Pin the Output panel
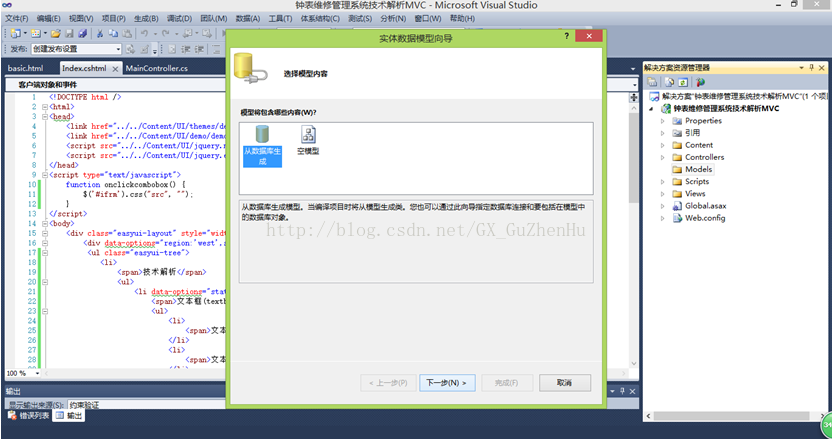This screenshot has width=832, height=439. tap(622, 391)
